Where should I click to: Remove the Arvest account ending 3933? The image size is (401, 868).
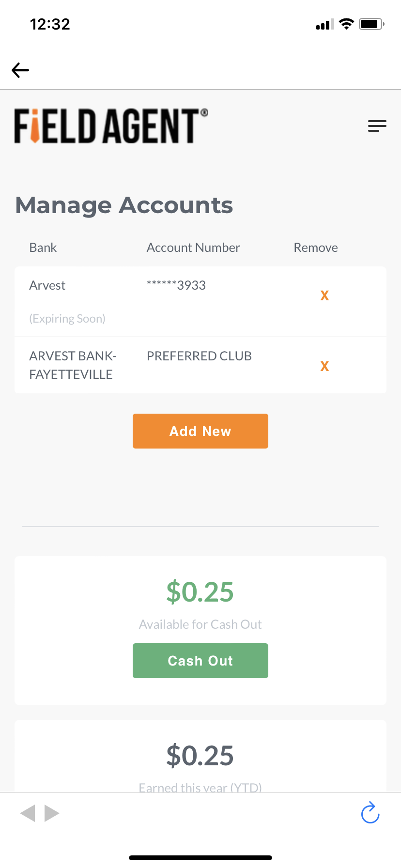pos(324,295)
